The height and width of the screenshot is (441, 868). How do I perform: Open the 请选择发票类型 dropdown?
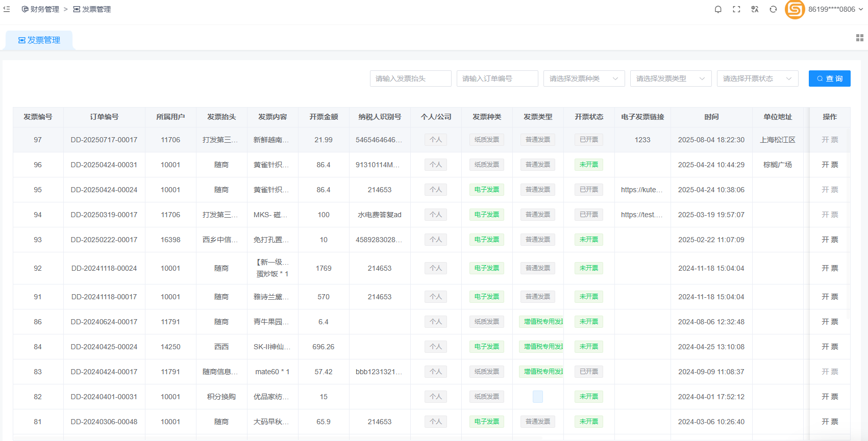pos(671,79)
